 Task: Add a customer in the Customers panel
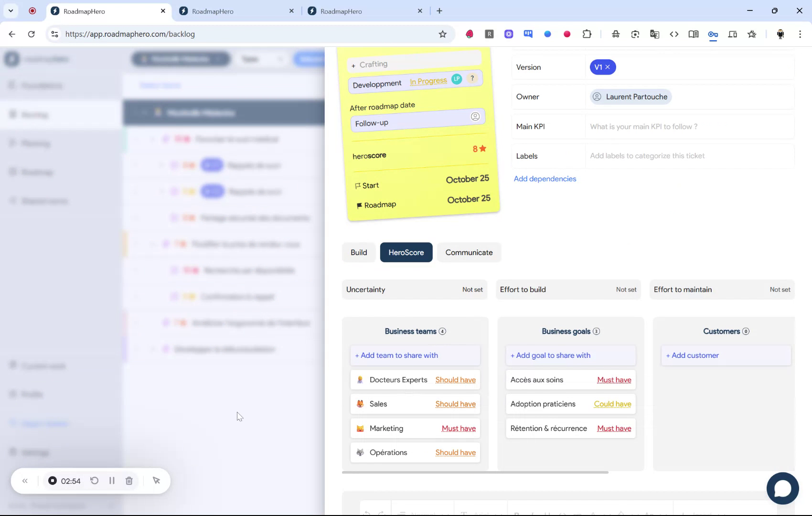pyautogui.click(x=692, y=355)
